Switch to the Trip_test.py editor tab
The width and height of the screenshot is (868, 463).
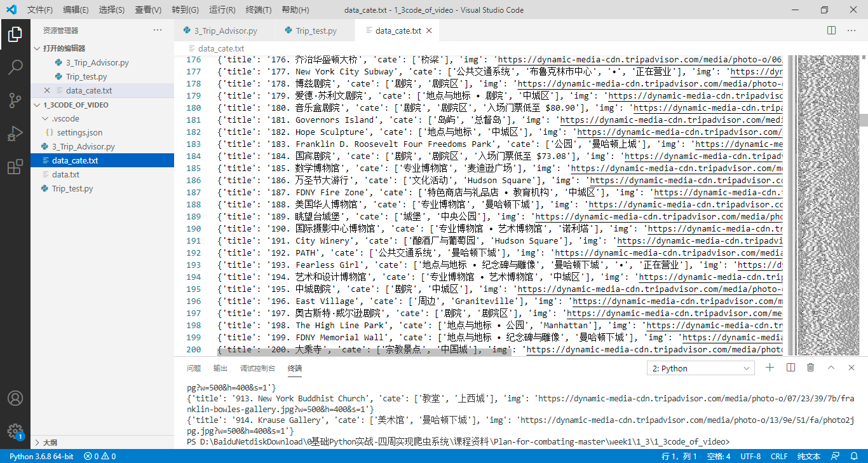pos(316,31)
